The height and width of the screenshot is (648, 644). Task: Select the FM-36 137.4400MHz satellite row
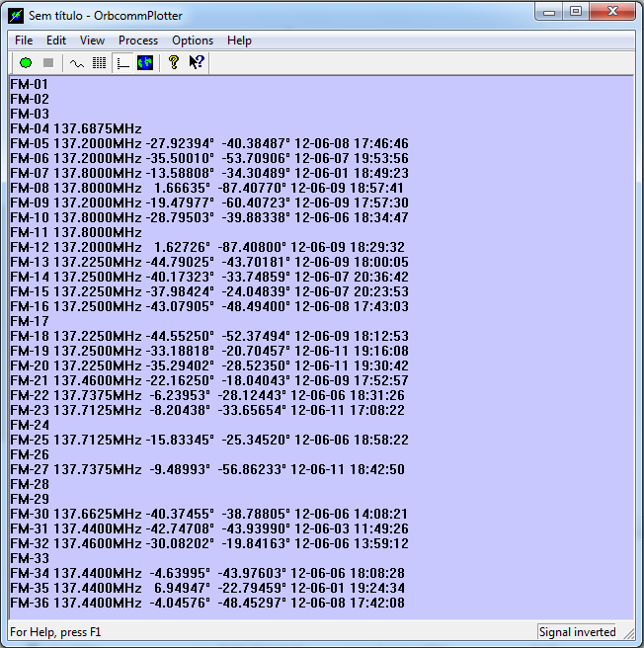[207, 603]
